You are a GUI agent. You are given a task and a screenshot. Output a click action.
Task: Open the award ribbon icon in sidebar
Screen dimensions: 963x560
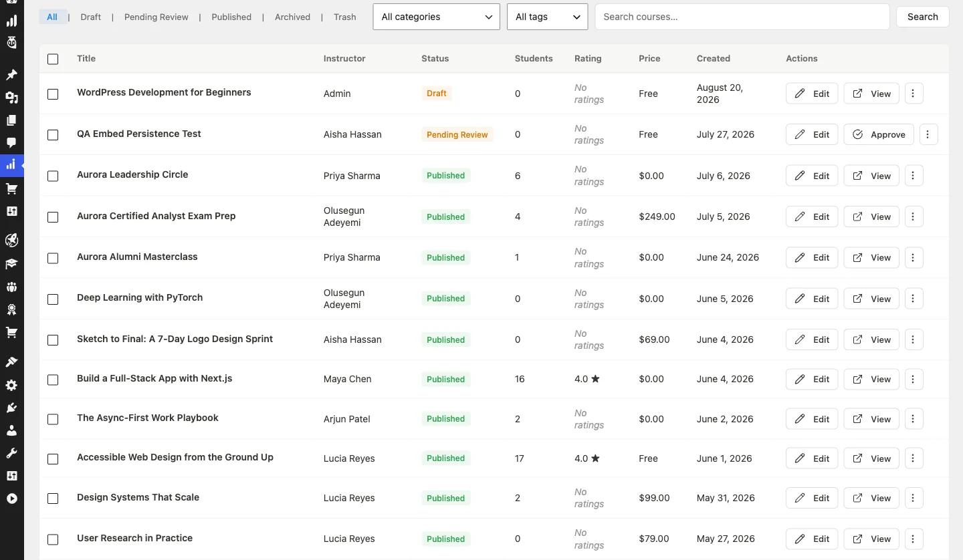click(11, 309)
